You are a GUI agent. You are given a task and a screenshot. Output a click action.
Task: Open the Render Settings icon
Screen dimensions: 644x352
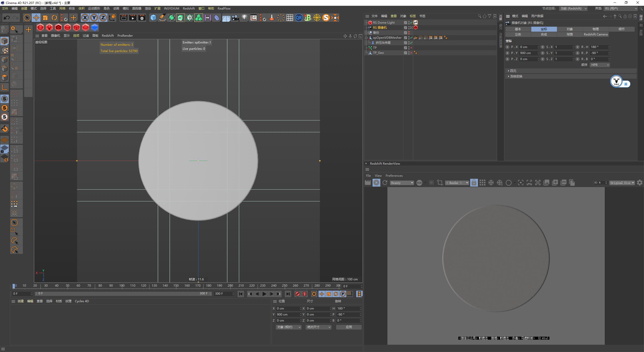142,18
